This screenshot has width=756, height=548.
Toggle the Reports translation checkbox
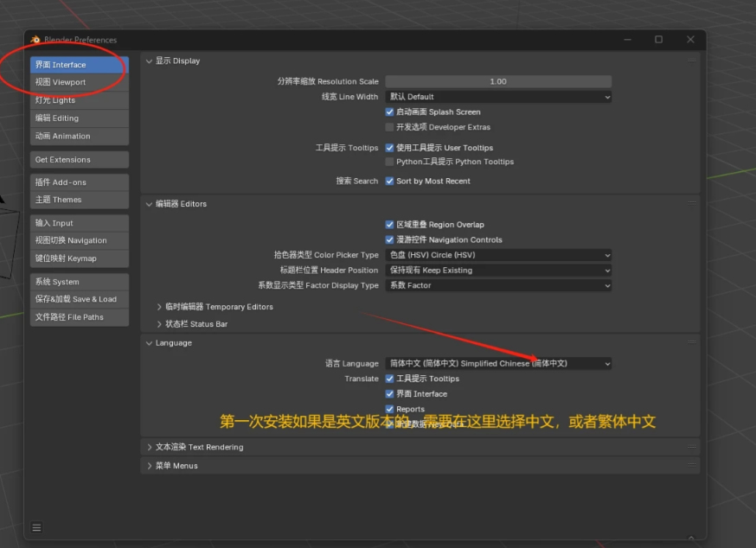(x=389, y=409)
